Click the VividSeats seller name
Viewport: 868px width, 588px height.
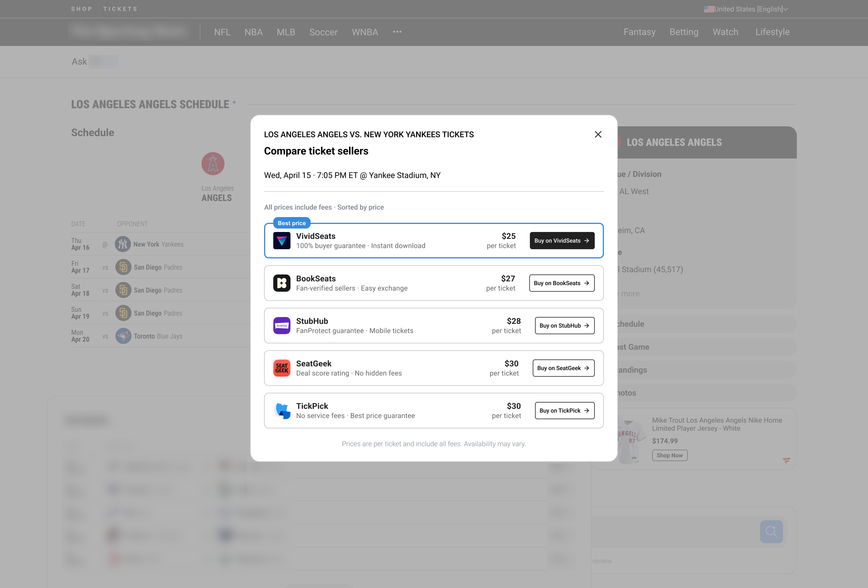coord(316,236)
